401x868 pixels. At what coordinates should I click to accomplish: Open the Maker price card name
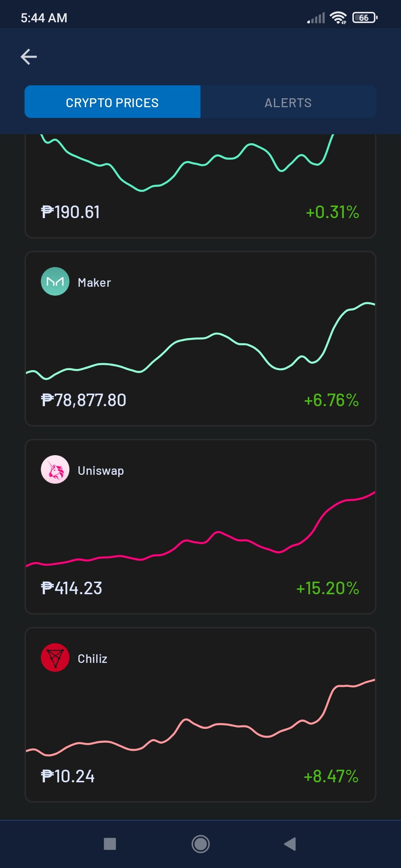point(94,283)
